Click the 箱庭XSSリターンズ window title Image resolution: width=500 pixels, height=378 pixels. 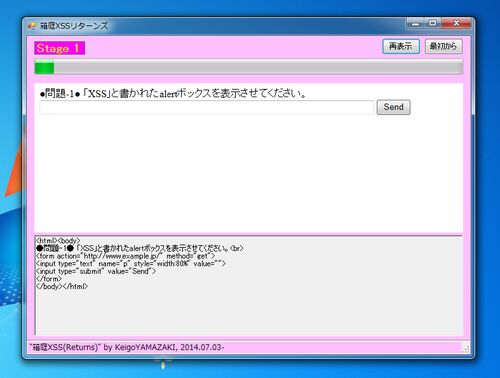(74, 26)
